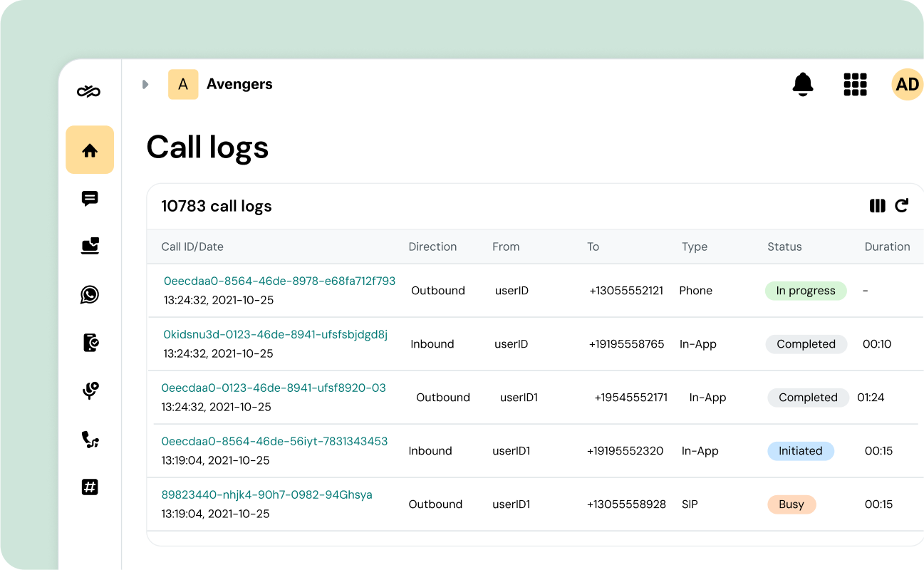Select the Avengers workspace name
This screenshot has width=924, height=570.
(x=239, y=84)
